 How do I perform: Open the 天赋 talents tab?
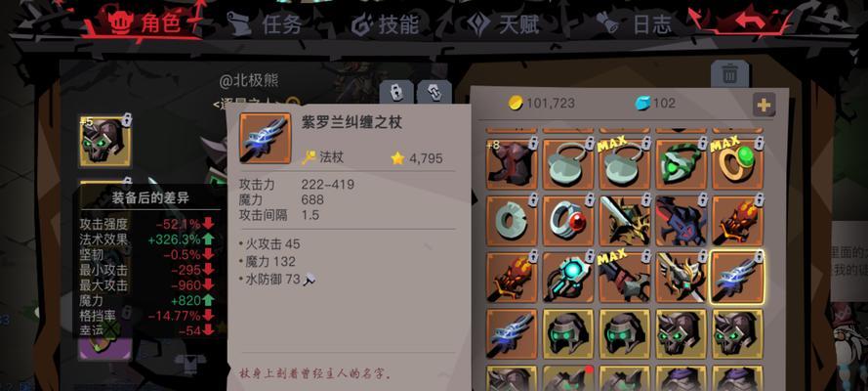click(503, 24)
